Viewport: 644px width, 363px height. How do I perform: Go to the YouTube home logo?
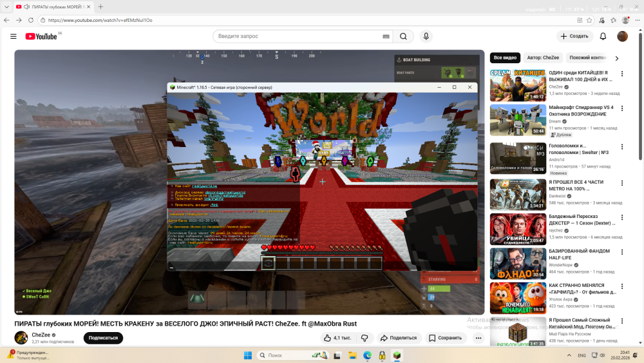coord(41,36)
